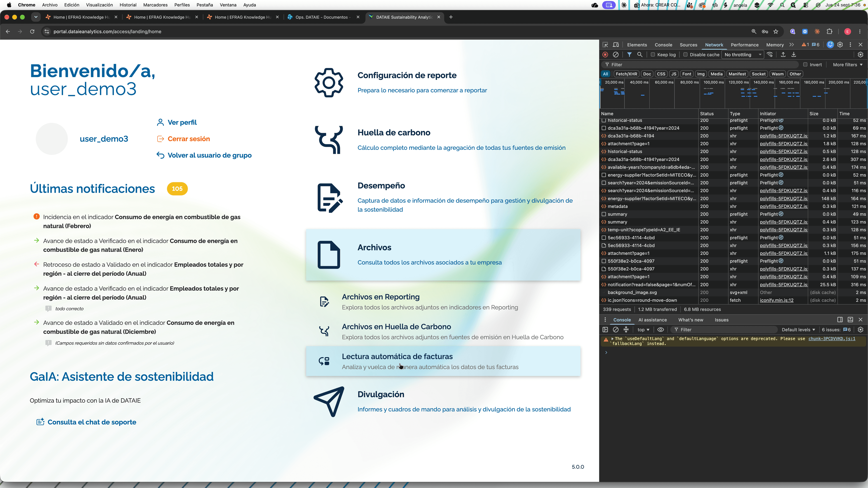Toggle the JS request type filter
Image resolution: width=868 pixels, height=488 pixels.
coord(674,74)
